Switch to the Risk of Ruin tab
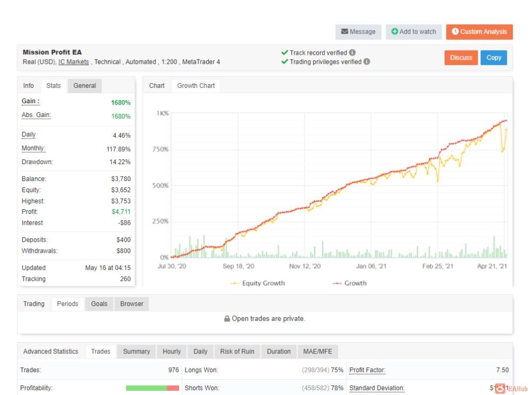This screenshot has width=532, height=395. click(x=237, y=351)
